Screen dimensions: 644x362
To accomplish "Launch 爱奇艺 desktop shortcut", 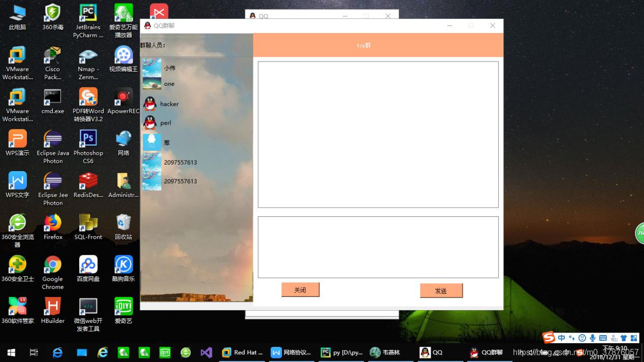I will [123, 311].
